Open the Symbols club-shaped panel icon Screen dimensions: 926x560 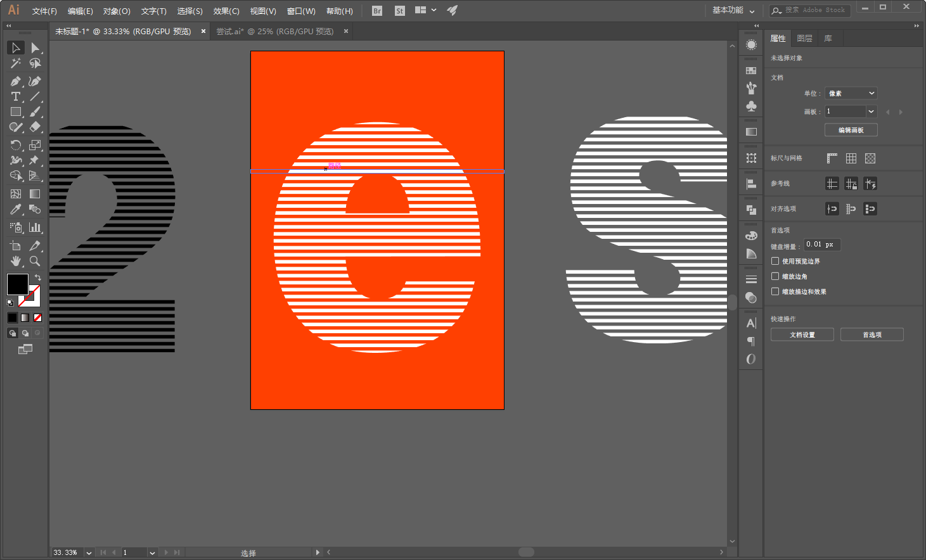751,106
